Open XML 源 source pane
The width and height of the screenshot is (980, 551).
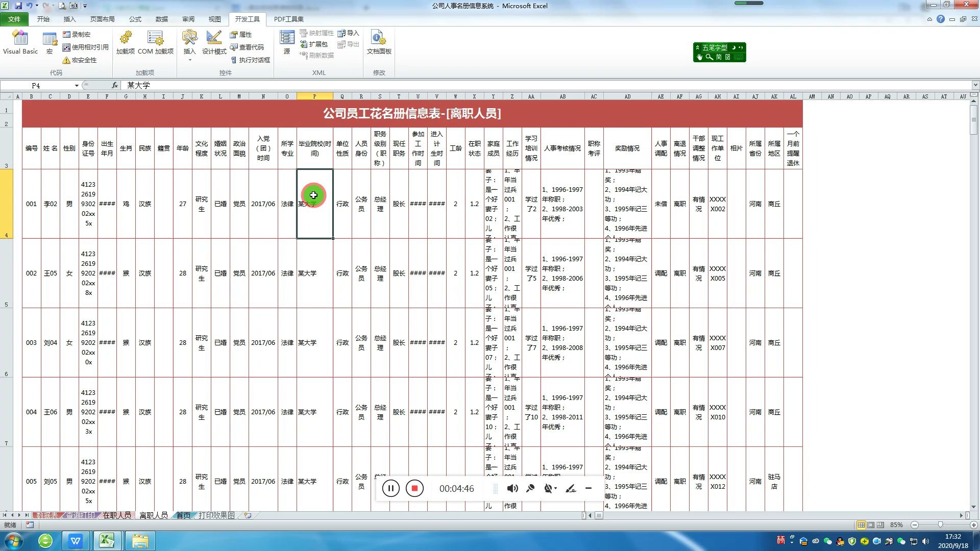[287, 42]
